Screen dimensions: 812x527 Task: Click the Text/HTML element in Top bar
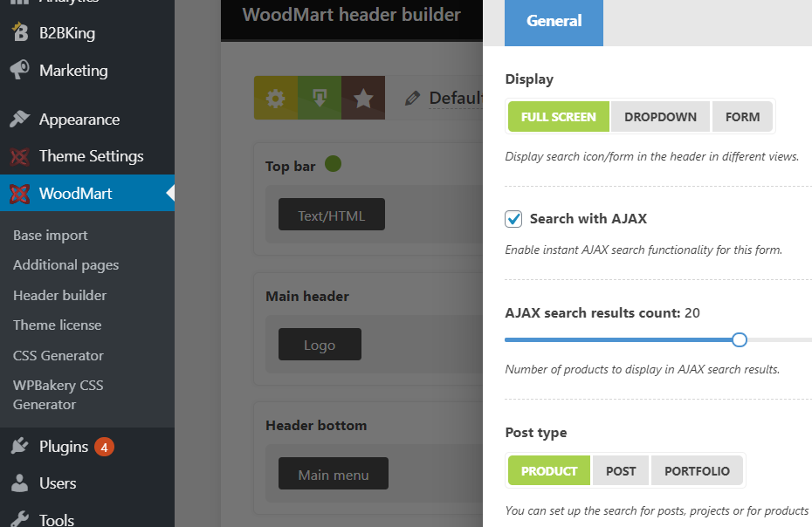pos(332,215)
